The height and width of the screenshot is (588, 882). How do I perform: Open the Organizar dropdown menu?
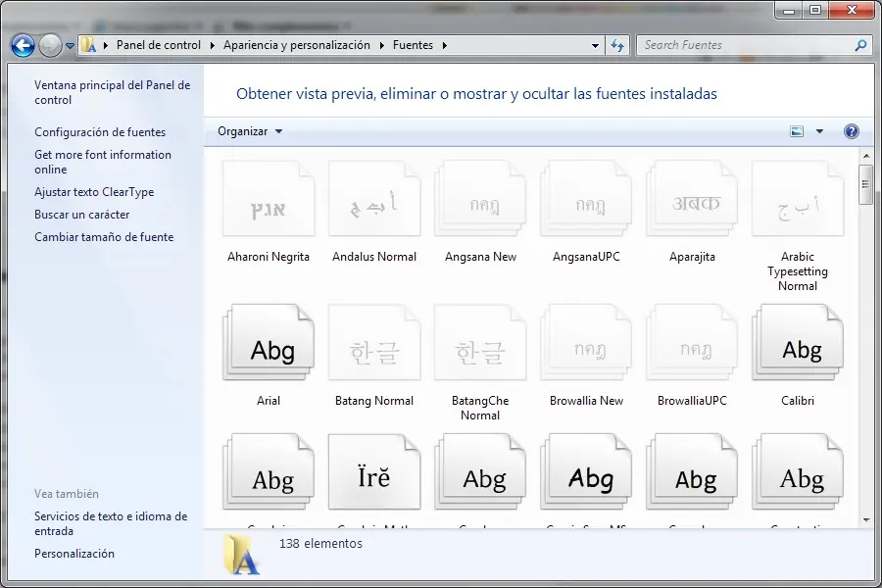249,131
